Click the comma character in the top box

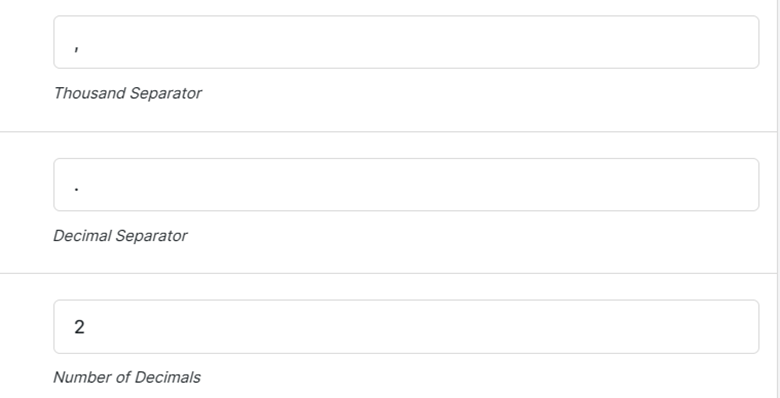(x=77, y=48)
